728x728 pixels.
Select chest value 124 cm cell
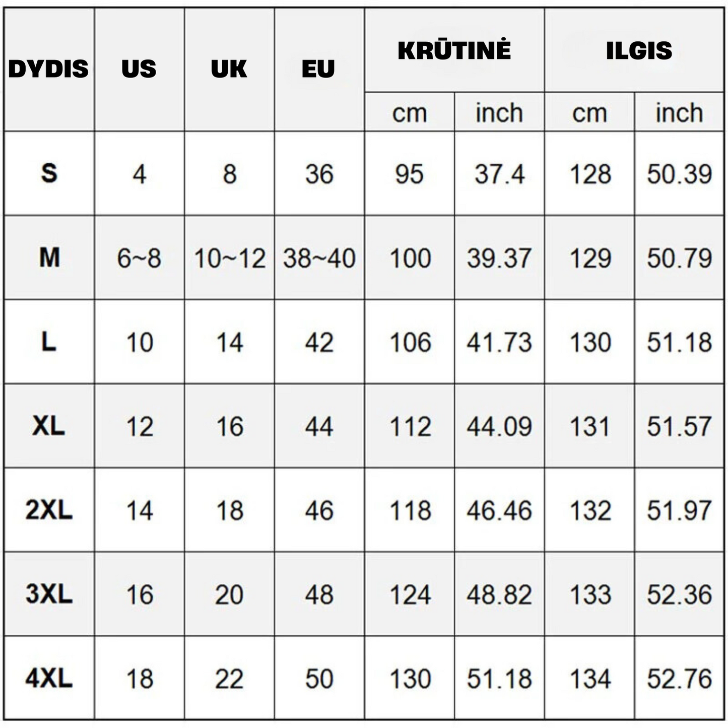click(410, 594)
